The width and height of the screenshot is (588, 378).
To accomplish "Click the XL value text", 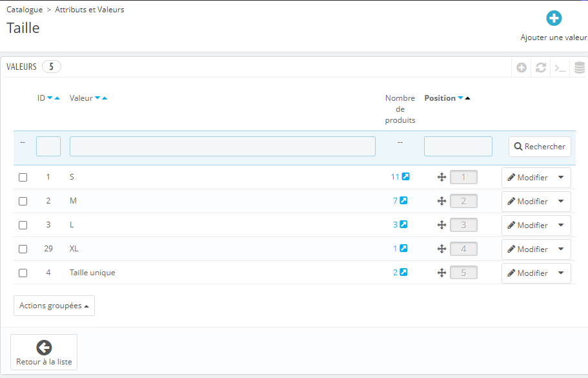I will point(74,249).
